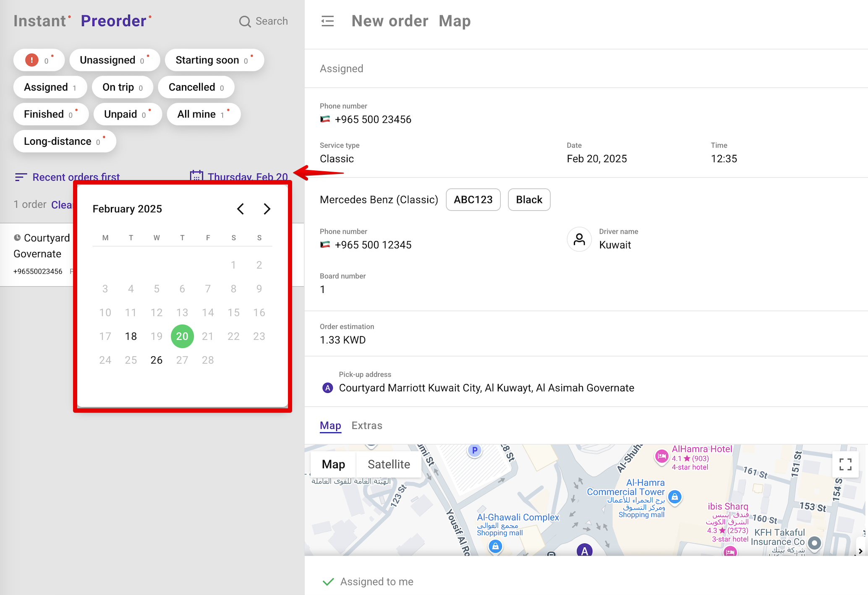Click the red alert filter icon
Screen dimensions: 868x595
32,60
